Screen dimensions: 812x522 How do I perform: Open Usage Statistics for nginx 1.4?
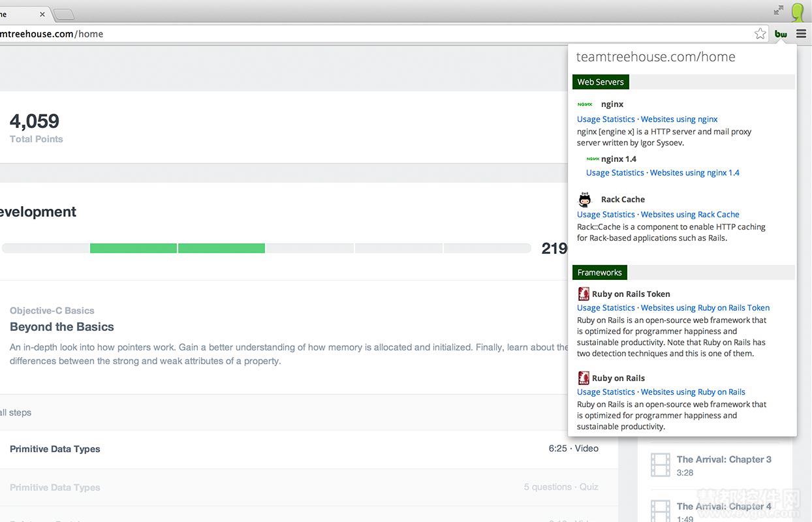click(615, 173)
